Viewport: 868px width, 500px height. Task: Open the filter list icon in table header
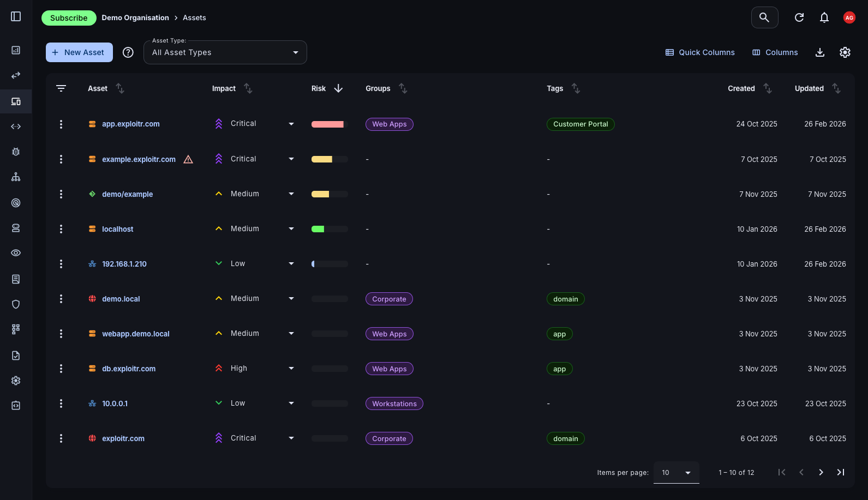pos(61,88)
